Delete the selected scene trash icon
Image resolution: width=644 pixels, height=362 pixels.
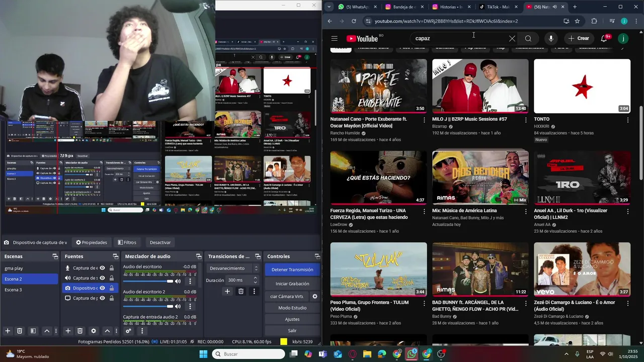point(20,331)
